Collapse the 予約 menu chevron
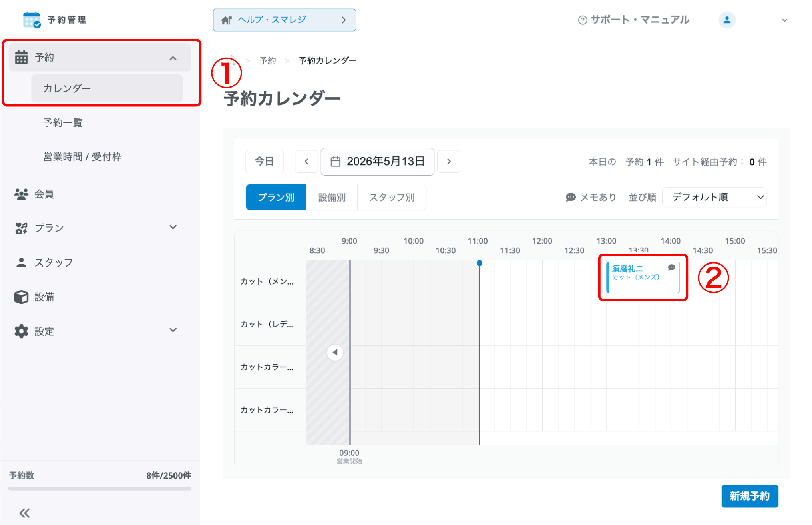Viewport: 812px width, 525px height. click(x=173, y=58)
